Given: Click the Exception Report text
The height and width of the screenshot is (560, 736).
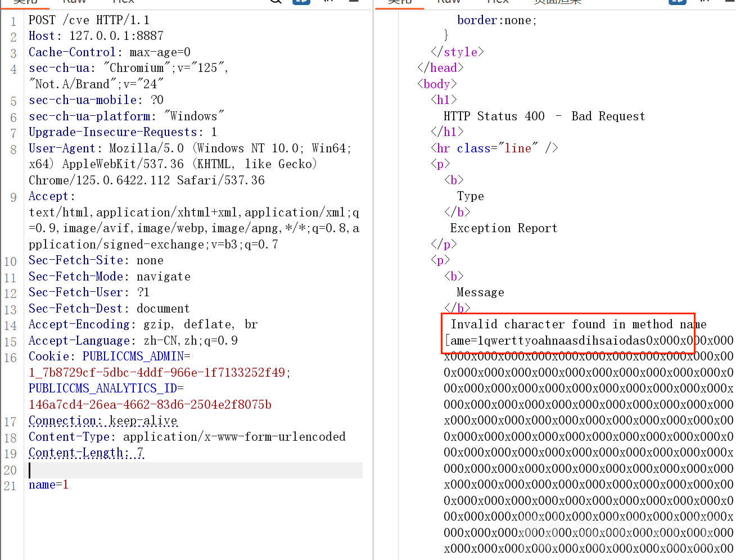Looking at the screenshot, I should coord(504,228).
